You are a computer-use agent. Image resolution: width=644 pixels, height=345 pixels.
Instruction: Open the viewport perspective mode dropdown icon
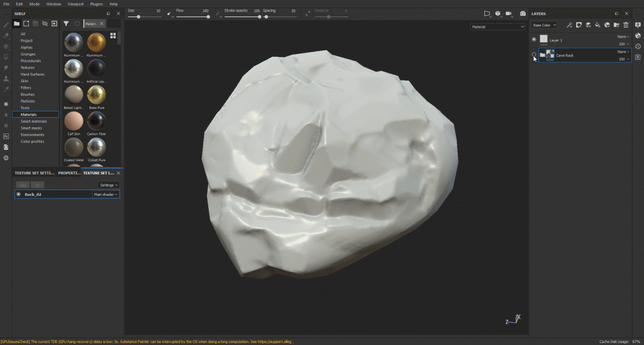click(487, 14)
